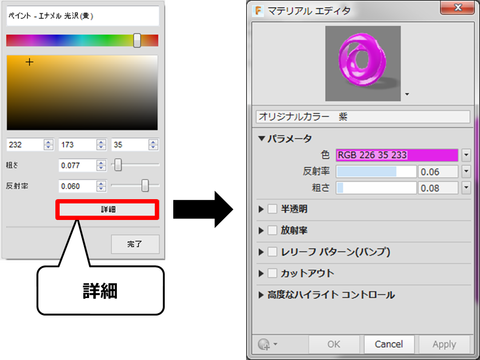
Task: Click the roughness field showing 0.077
Action: click(77, 165)
